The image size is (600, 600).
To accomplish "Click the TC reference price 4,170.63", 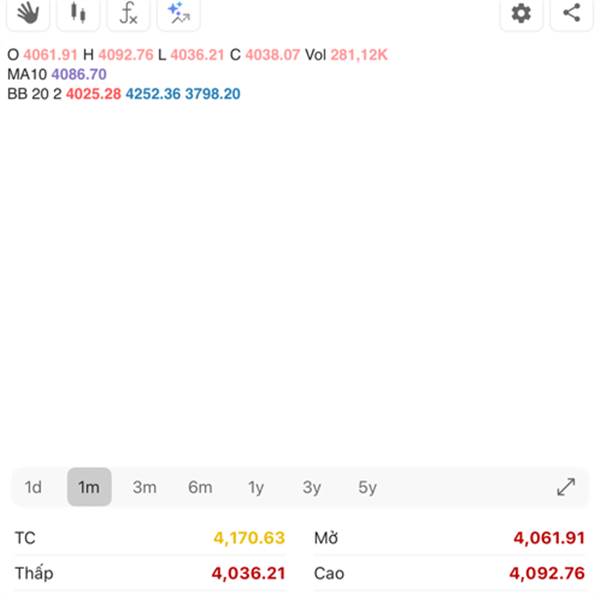I will pos(249,538).
